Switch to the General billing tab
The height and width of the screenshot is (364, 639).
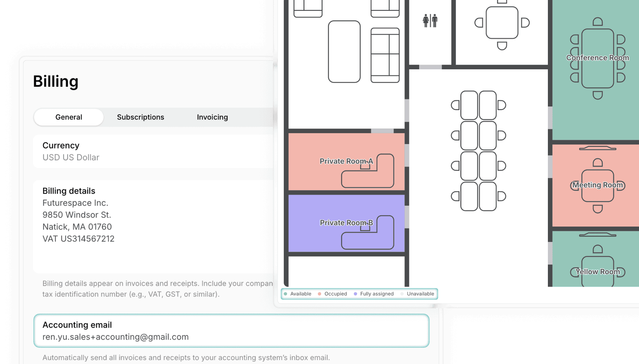point(69,117)
